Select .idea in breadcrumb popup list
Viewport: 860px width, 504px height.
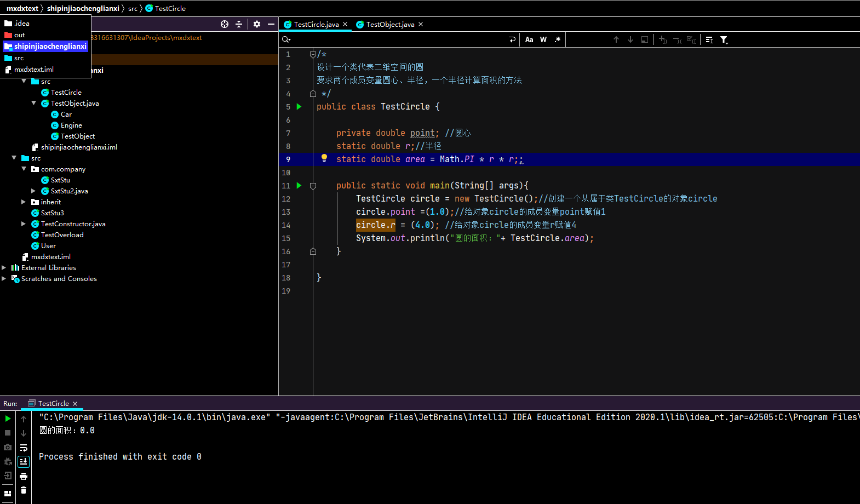45,23
